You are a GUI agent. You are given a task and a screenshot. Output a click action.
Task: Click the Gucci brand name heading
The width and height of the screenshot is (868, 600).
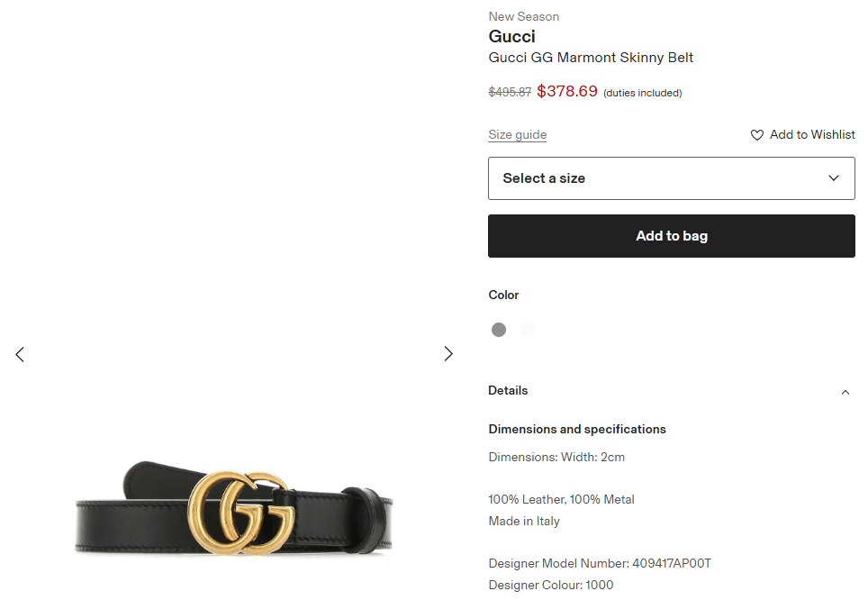point(511,37)
